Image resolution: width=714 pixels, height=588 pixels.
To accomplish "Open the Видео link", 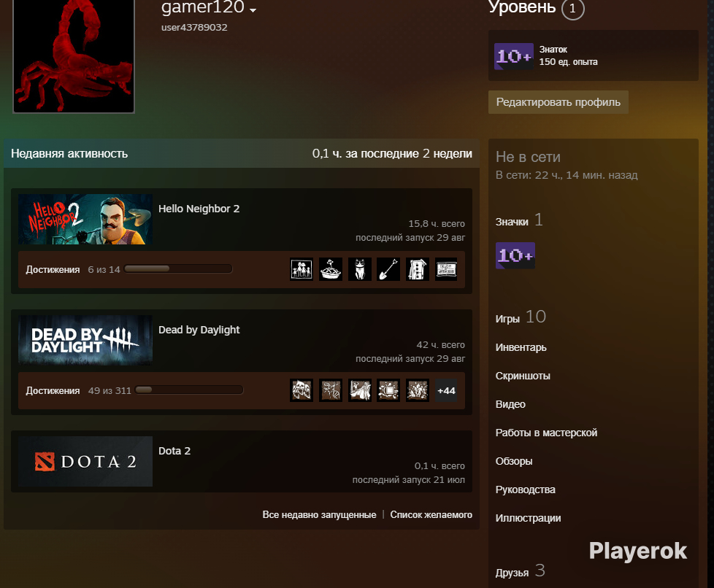I will (x=510, y=404).
